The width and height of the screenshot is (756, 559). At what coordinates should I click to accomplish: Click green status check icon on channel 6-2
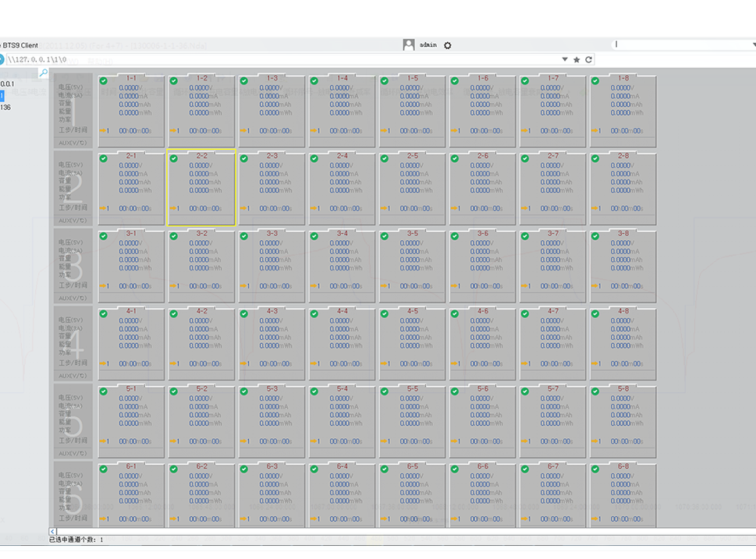tap(173, 469)
